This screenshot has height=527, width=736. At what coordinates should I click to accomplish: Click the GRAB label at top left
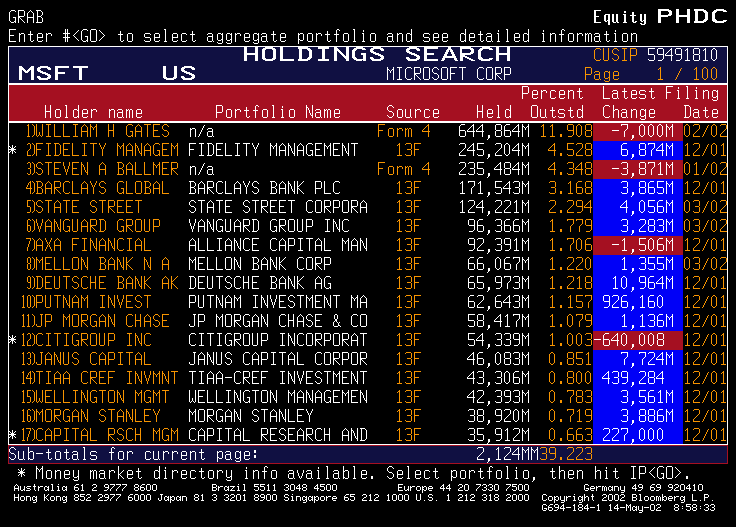click(x=26, y=17)
